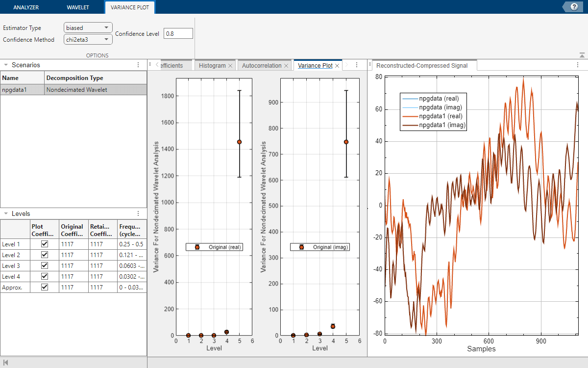Collapse the toolstrip with the arrow icon
Image resolution: width=588 pixels, height=368 pixels.
[582, 55]
